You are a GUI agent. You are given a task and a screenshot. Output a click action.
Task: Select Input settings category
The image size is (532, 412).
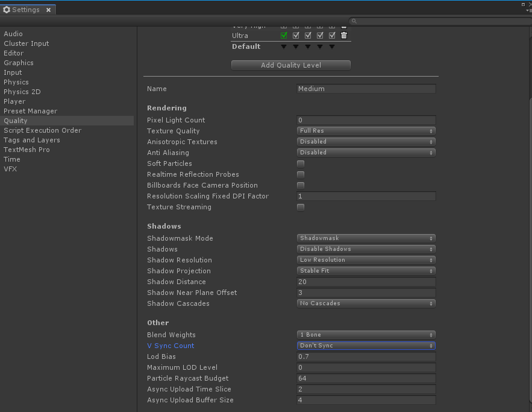13,72
